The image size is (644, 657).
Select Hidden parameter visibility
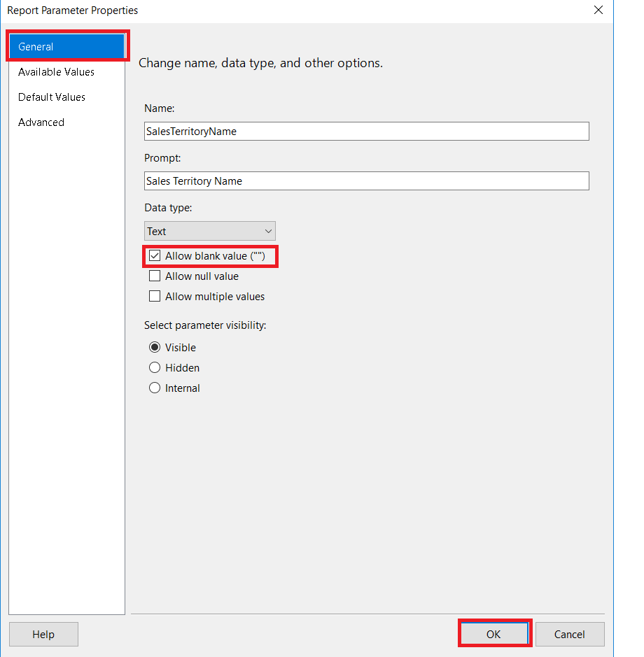pyautogui.click(x=155, y=368)
